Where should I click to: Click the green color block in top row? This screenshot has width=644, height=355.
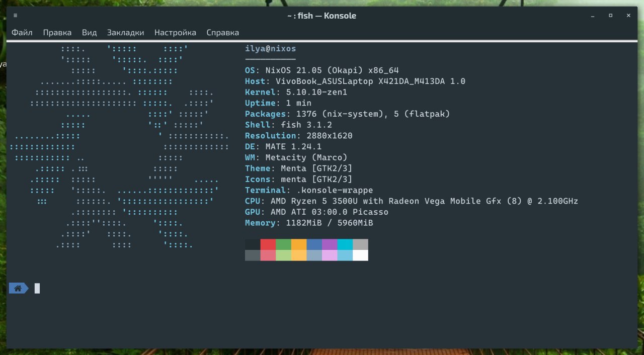point(283,244)
